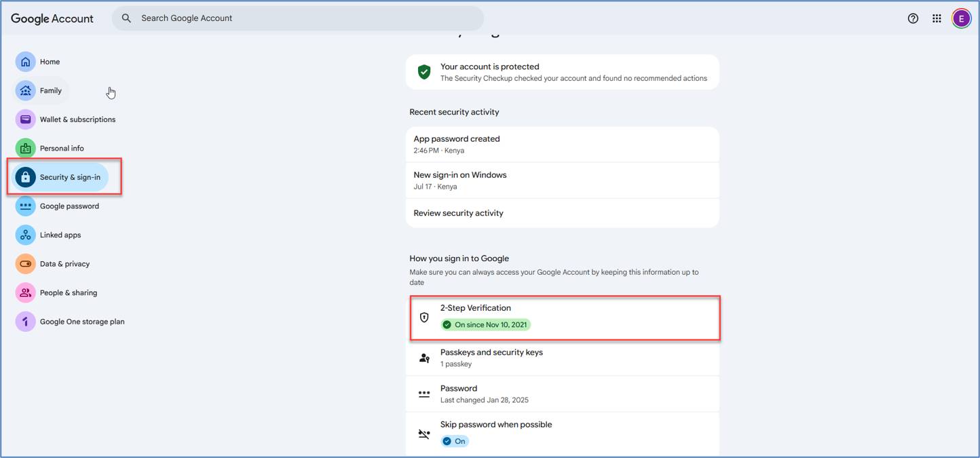The height and width of the screenshot is (458, 980).
Task: Click the 2-Step Verification shield icon
Action: click(x=424, y=317)
